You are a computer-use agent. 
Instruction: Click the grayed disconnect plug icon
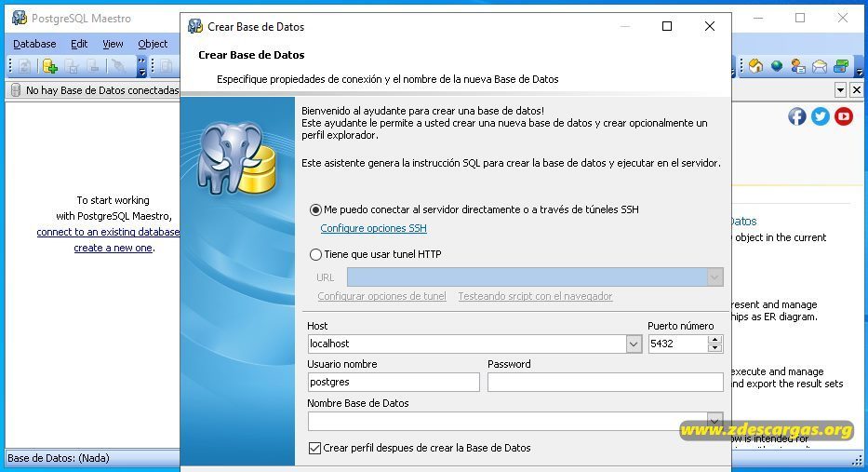(117, 66)
